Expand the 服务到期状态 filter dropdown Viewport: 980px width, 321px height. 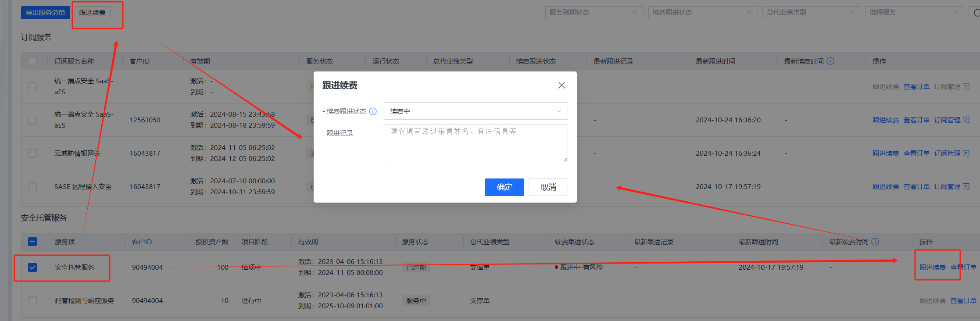click(x=594, y=13)
